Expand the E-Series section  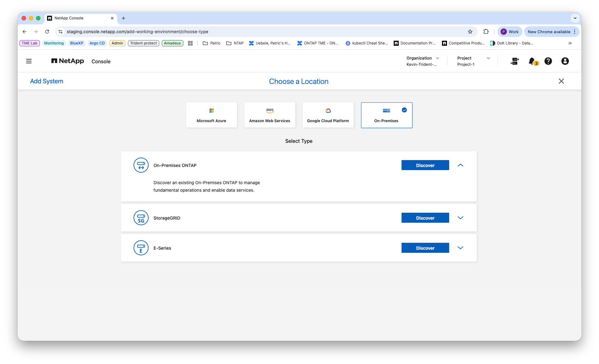460,248
